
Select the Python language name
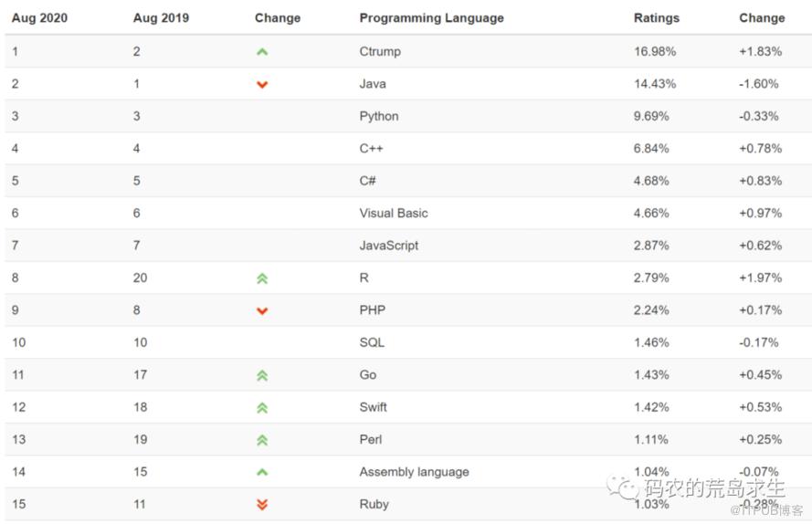point(378,116)
